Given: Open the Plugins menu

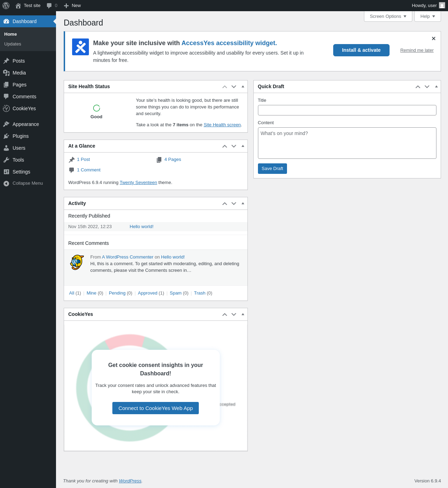Looking at the screenshot, I should click(x=28, y=136).
